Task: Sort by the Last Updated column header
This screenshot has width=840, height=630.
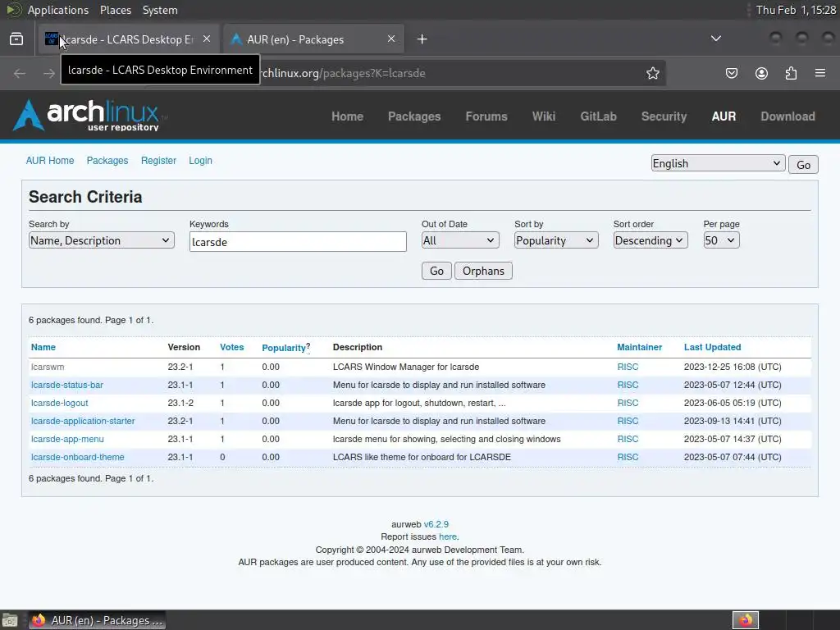Action: point(713,347)
